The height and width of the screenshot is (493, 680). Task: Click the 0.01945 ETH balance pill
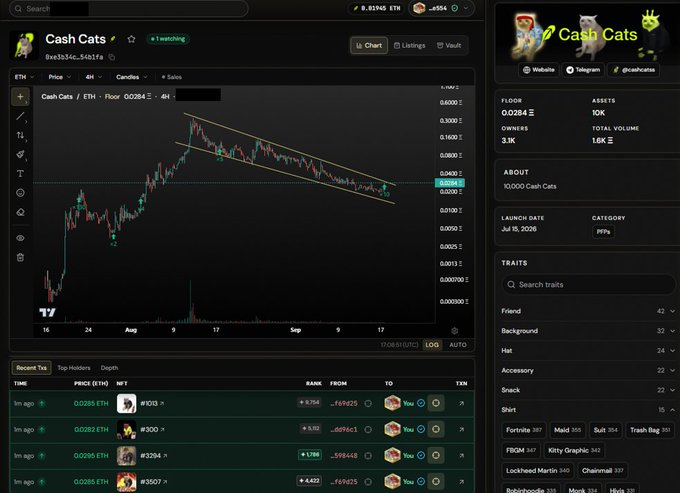click(x=376, y=8)
